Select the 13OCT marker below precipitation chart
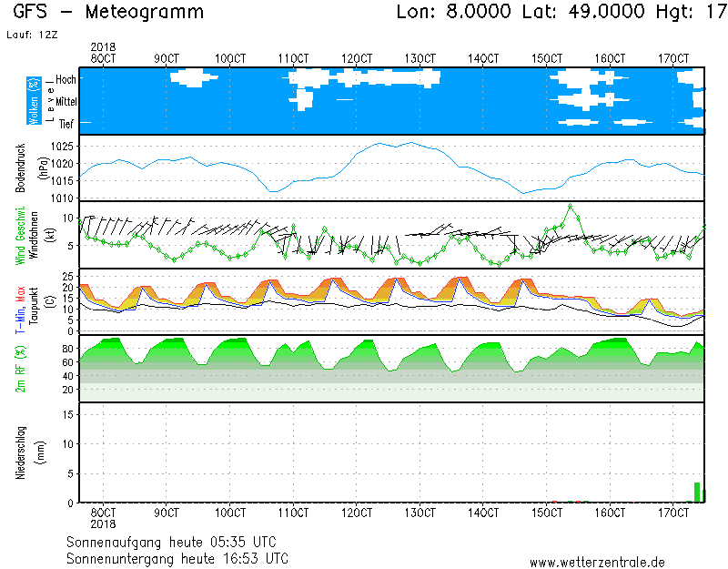 (x=420, y=513)
